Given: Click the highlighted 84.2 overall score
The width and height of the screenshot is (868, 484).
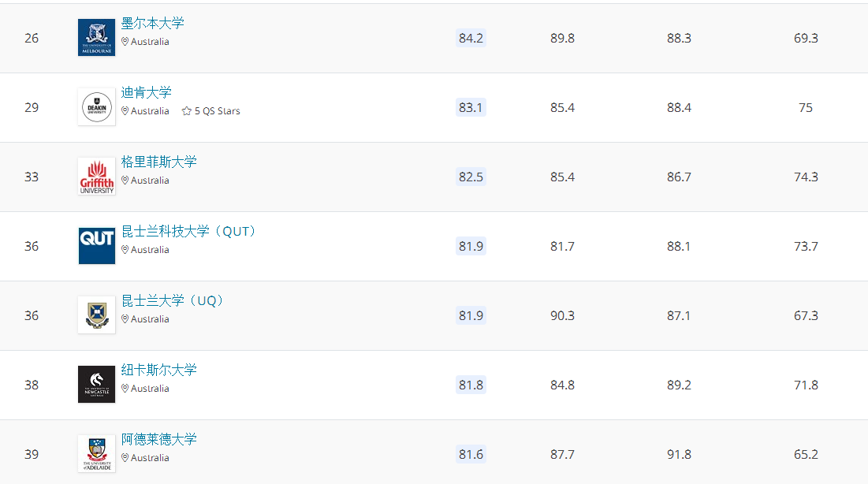Looking at the screenshot, I should tap(471, 38).
